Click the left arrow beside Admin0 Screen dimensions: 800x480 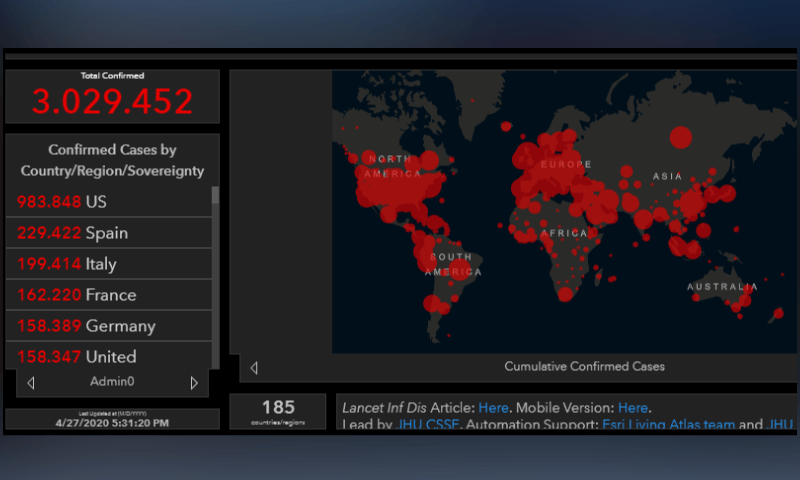(31, 383)
